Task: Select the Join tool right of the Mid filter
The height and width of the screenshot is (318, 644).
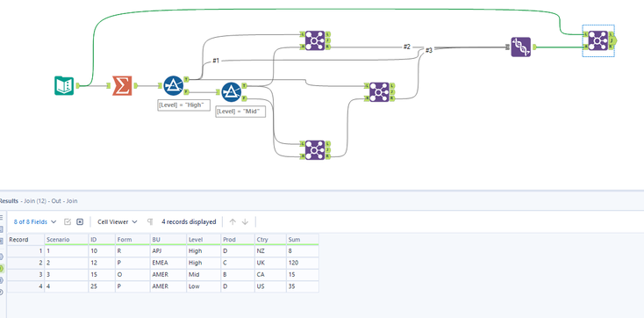Action: tap(379, 92)
